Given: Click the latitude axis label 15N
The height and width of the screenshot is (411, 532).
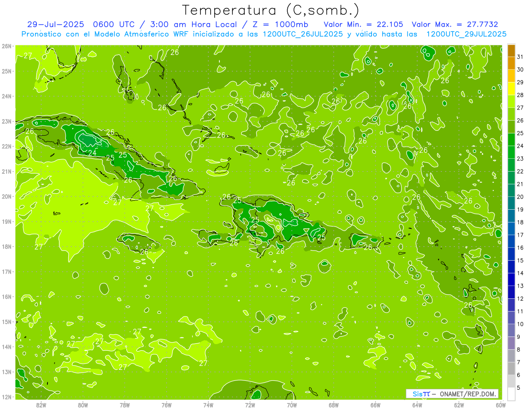Looking at the screenshot, I should pos(7,321).
